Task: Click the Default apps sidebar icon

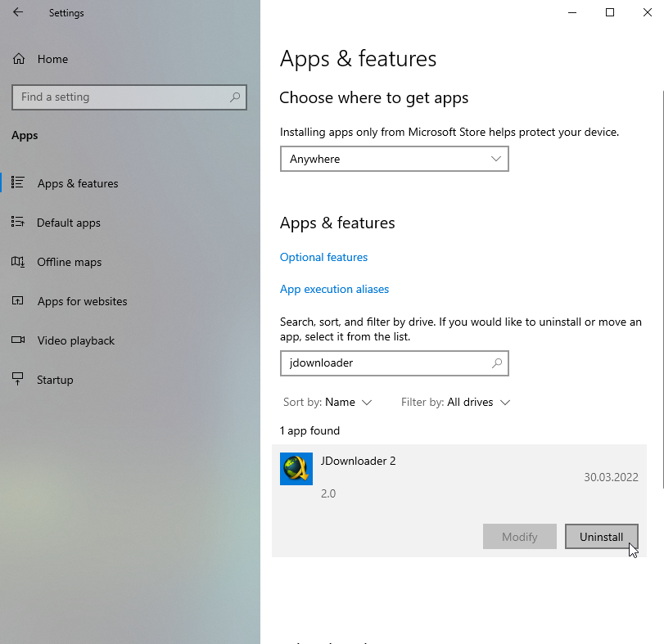Action: coord(18,223)
